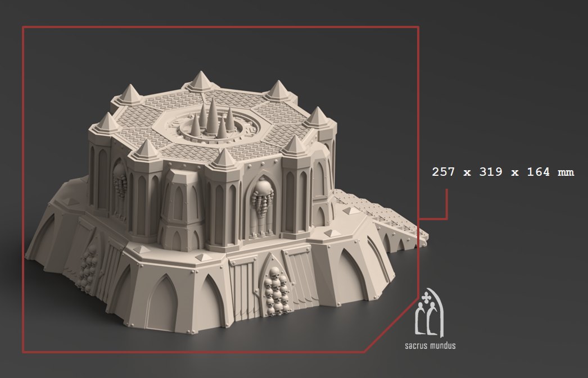Viewport: 588px width, 378px height.
Task: Click the rearmost pyramid spire on the roof
Action: tap(199, 81)
